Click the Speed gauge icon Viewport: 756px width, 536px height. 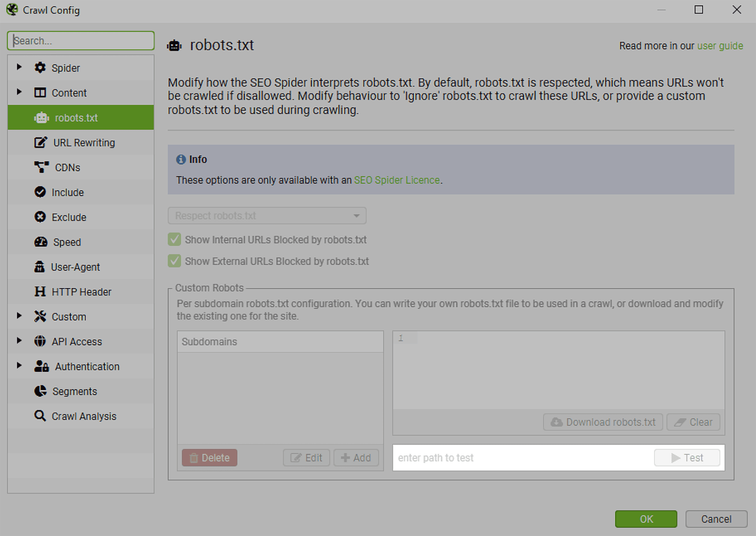[x=41, y=242]
